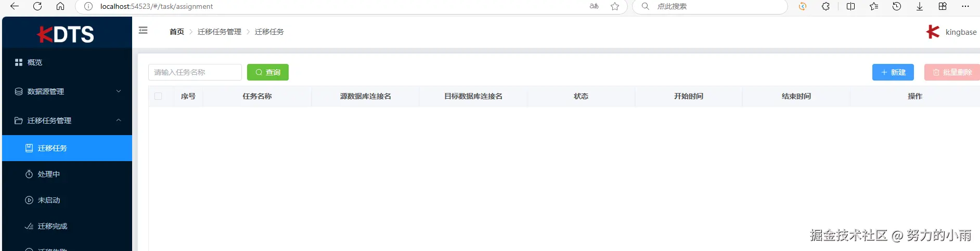This screenshot has width=980, height=251.
Task: Focus the 请输入任务名称 search field
Action: (195, 72)
